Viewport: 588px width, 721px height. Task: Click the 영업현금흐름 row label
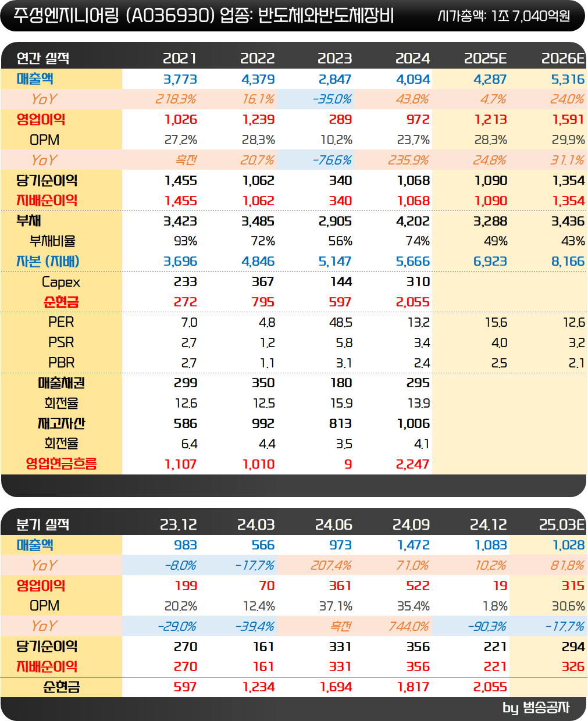pos(61,464)
